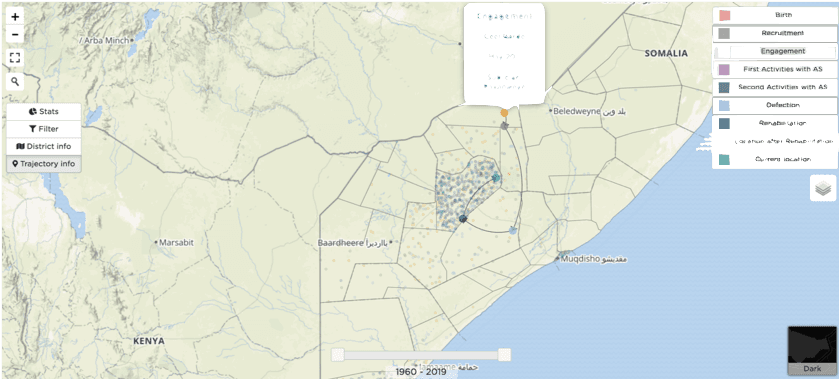Click the KENYA country label
The width and height of the screenshot is (839, 379).
click(149, 341)
